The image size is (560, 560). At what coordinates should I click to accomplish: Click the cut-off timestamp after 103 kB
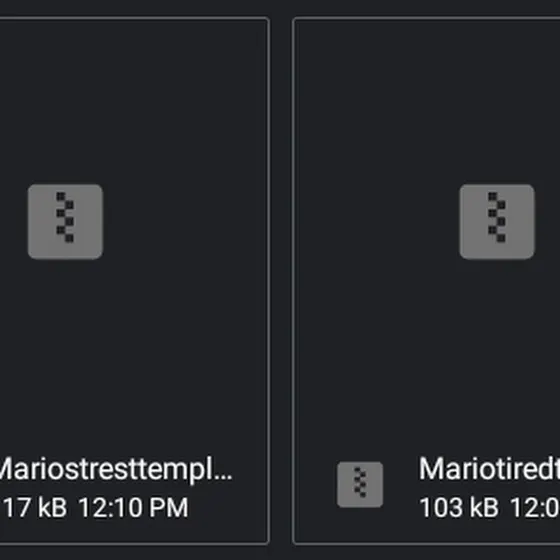(535, 508)
